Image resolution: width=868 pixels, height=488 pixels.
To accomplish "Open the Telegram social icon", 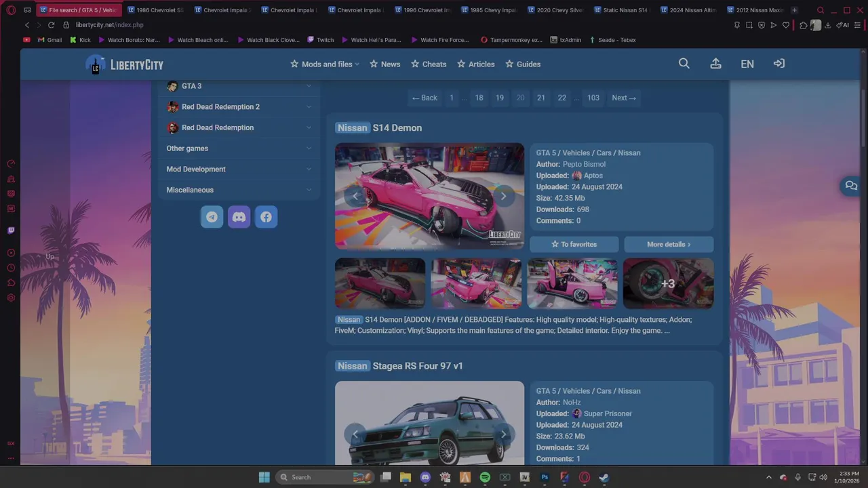I will 212,217.
